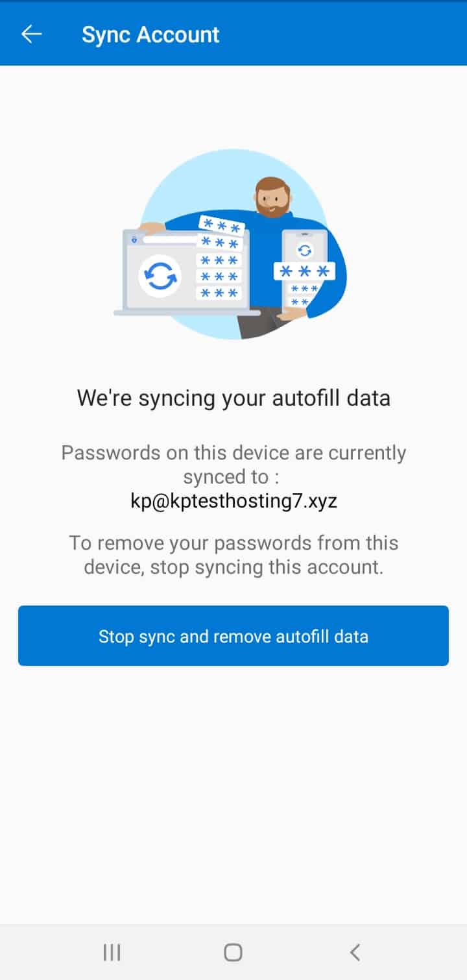Click "We're syncing your autofill data" heading
The image size is (467, 980).
(233, 397)
